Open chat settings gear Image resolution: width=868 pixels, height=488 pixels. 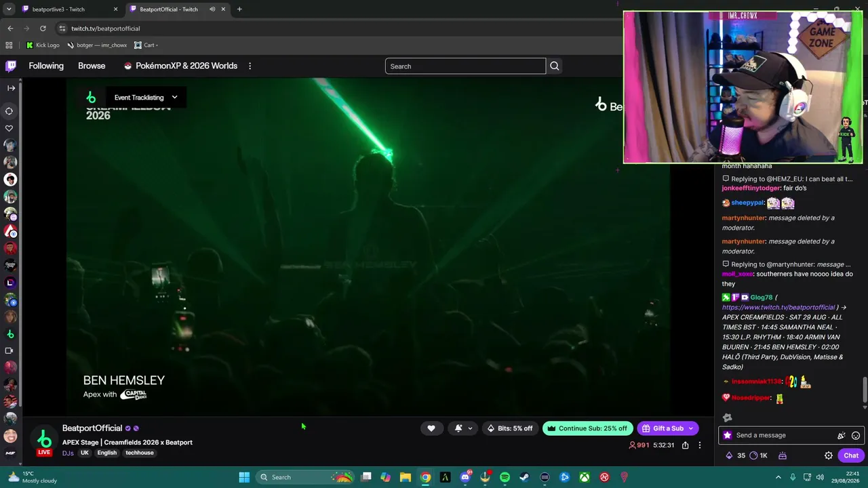[829, 455]
